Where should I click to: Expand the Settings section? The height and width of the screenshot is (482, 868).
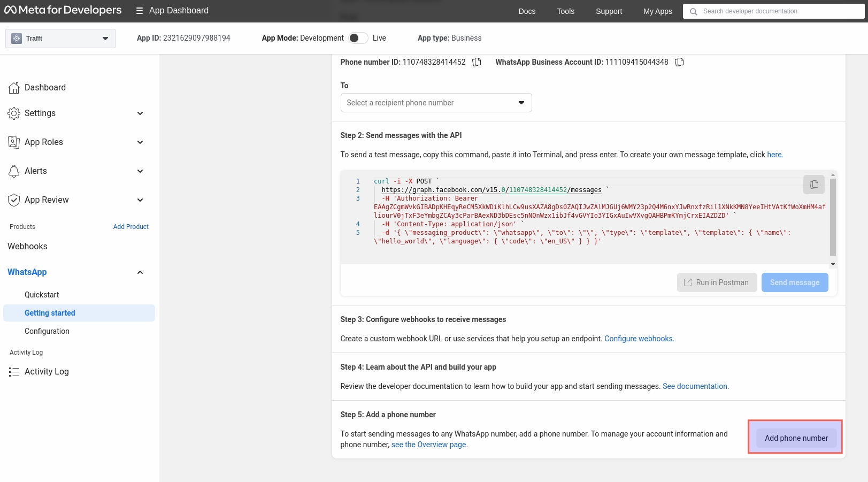pyautogui.click(x=140, y=113)
